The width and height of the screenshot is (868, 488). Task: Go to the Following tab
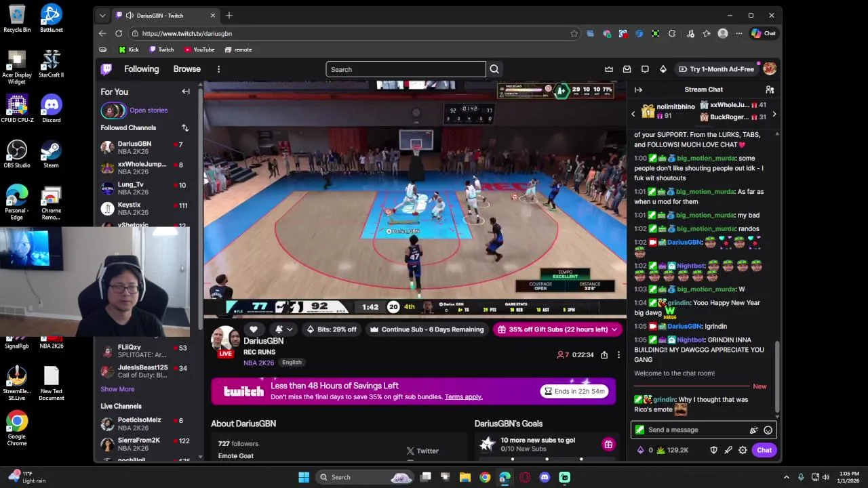pyautogui.click(x=141, y=69)
